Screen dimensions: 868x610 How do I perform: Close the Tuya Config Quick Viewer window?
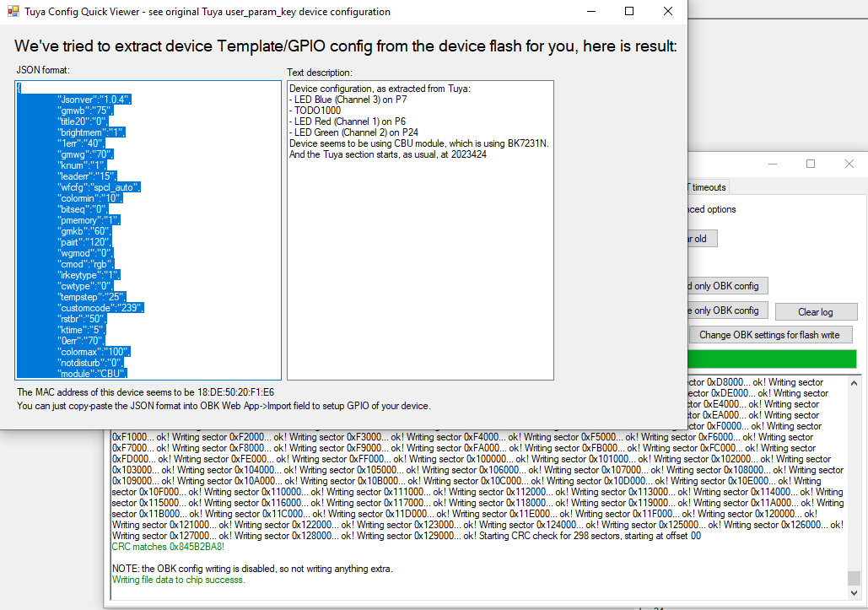668,11
